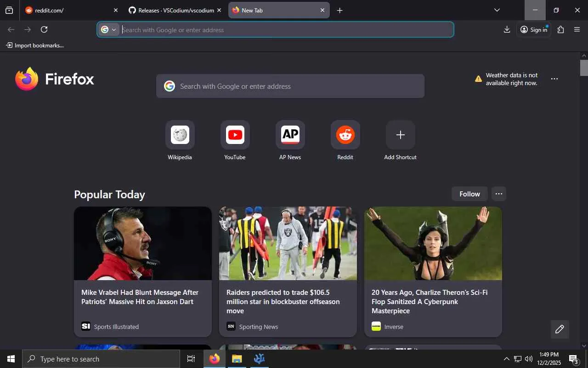The image size is (588, 368).
Task: Open the Raiders sideline photo thumbnail
Action: coord(288,243)
